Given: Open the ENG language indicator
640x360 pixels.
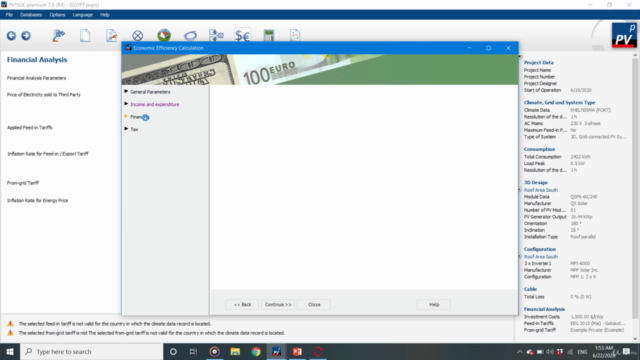Looking at the screenshot, I should (582, 352).
